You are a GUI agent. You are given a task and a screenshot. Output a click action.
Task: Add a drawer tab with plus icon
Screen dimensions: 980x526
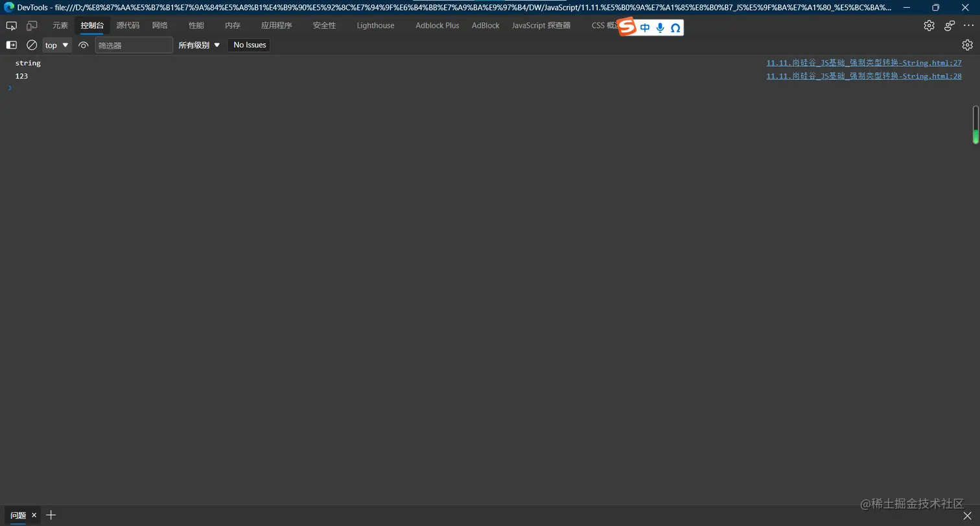(x=51, y=515)
